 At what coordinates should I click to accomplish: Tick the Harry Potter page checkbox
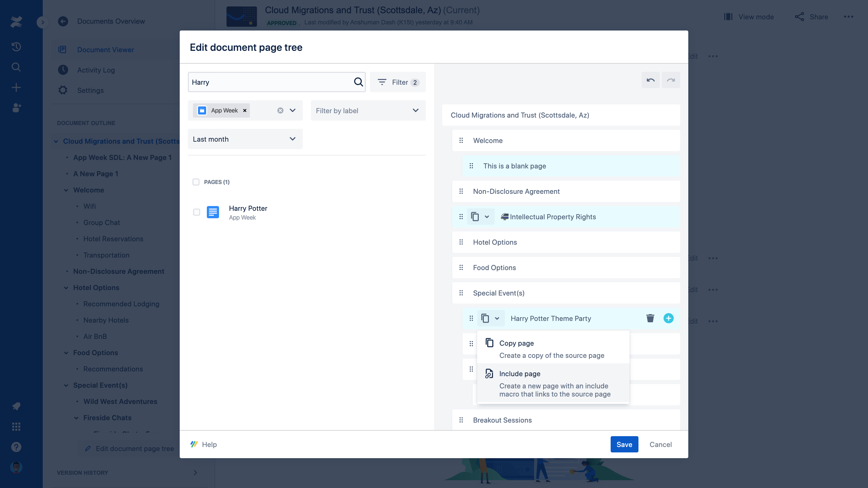[197, 212]
